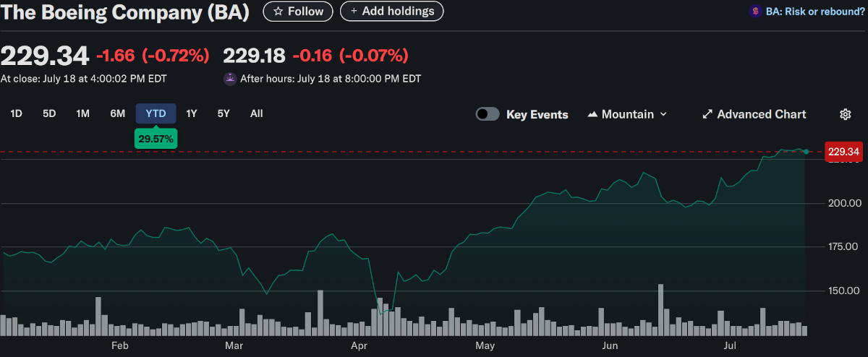Click the tallest volume bar in mid-June
The height and width of the screenshot is (357, 868).
point(660,310)
